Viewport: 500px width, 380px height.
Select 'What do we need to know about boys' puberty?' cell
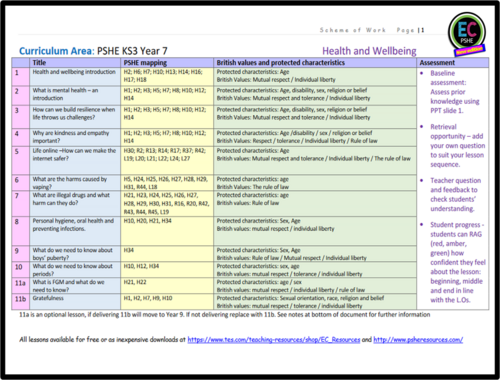(75, 254)
